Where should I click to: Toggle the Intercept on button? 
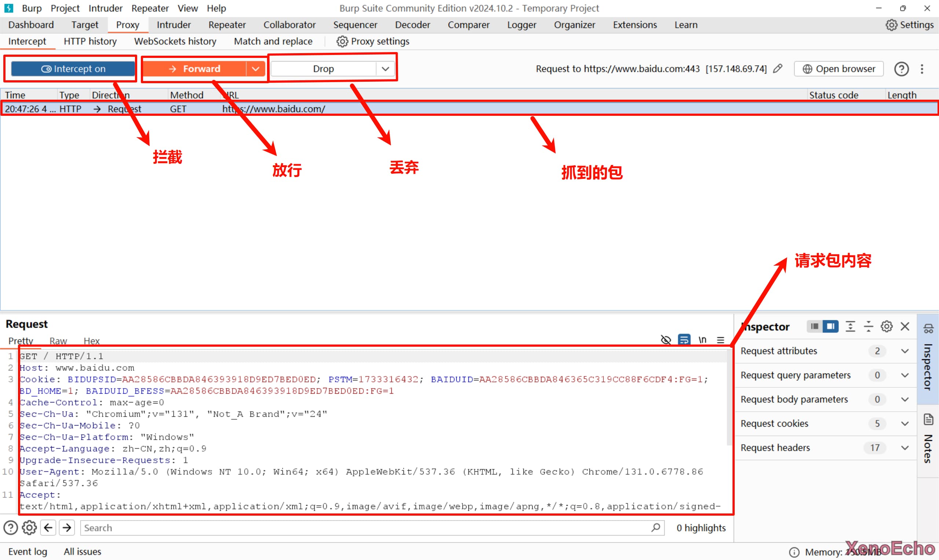(x=73, y=69)
